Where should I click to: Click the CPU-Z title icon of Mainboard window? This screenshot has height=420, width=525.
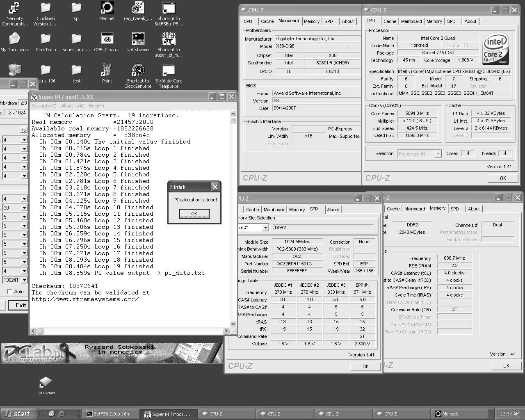tap(244, 10)
